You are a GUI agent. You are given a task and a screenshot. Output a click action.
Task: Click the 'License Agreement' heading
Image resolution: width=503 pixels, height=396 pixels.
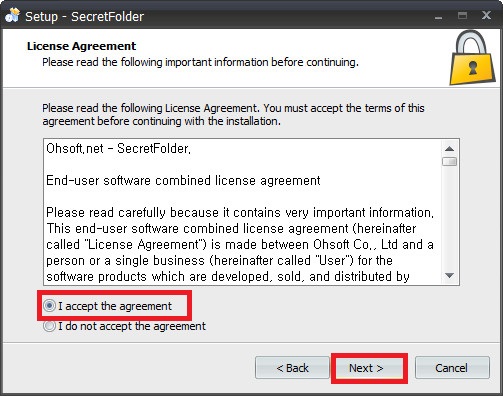click(x=81, y=46)
